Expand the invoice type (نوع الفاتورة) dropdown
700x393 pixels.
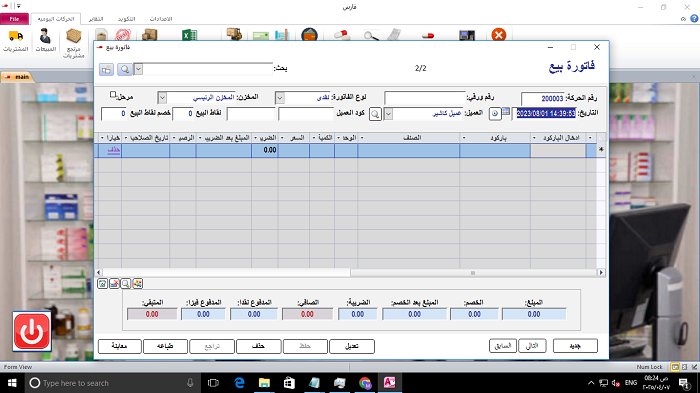(x=280, y=98)
